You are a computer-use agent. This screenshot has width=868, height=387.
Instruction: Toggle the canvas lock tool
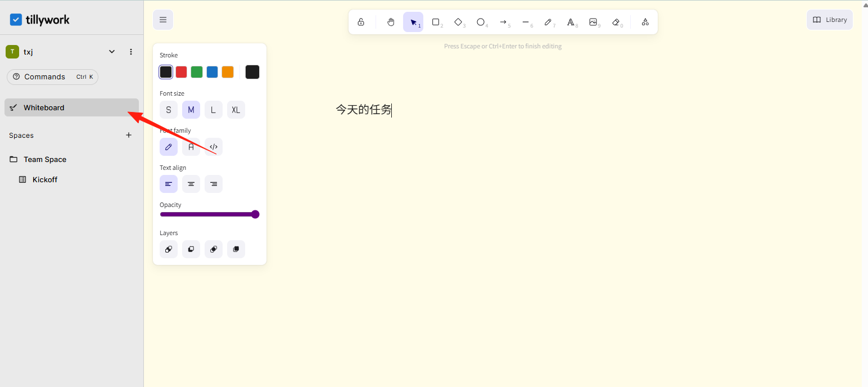pos(361,22)
